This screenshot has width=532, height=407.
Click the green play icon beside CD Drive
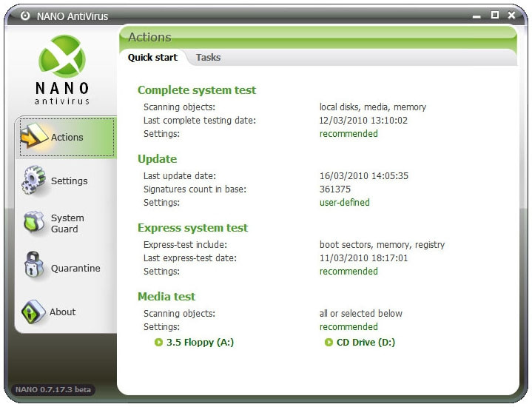coord(329,342)
